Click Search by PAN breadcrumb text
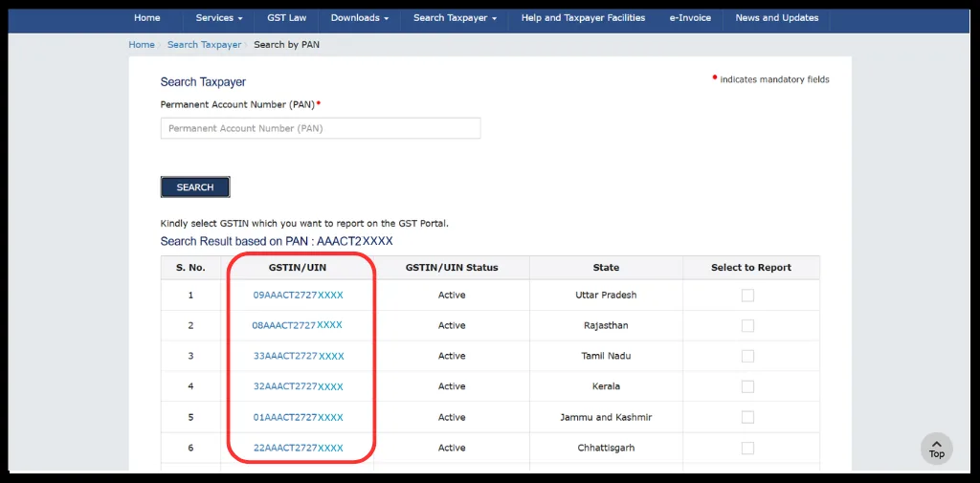Viewport: 980px width, 483px height. coord(287,45)
